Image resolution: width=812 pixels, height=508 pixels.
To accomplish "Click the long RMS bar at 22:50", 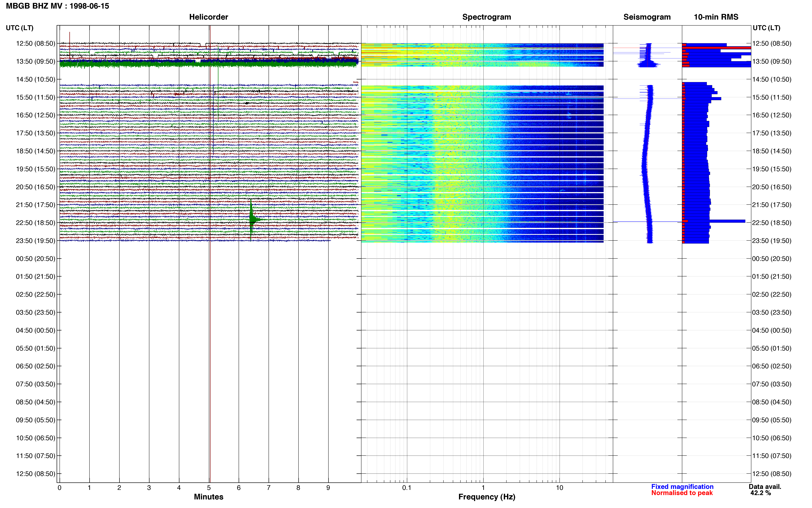I will pyautogui.click(x=714, y=221).
